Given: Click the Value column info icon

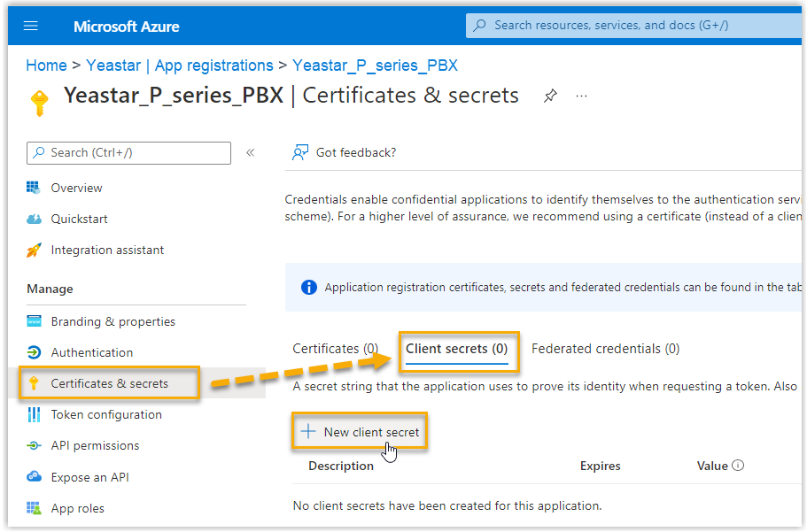Looking at the screenshot, I should [738, 466].
